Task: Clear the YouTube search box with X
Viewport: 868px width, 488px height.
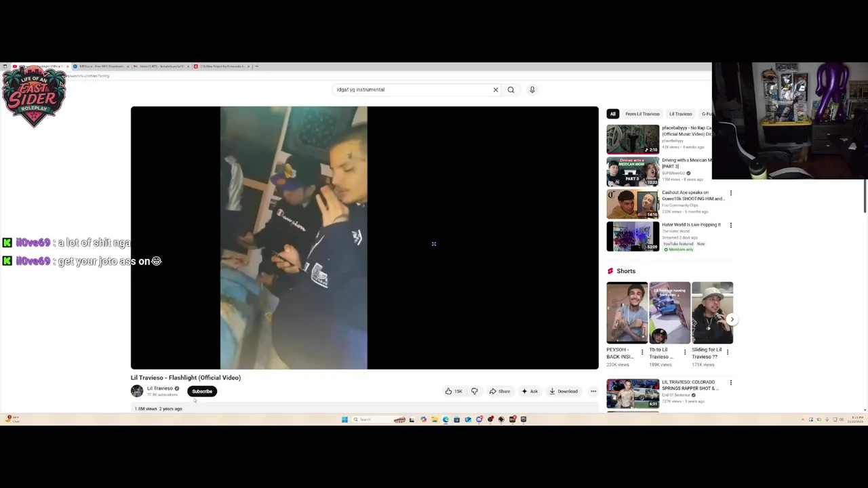Action: (x=496, y=89)
